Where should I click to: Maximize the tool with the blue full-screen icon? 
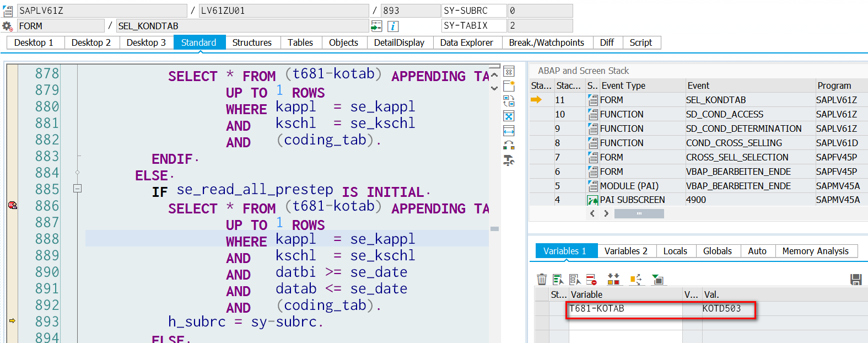point(509,116)
